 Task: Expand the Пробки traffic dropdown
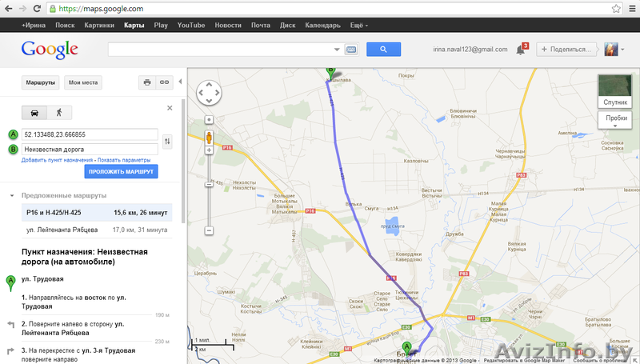616,120
